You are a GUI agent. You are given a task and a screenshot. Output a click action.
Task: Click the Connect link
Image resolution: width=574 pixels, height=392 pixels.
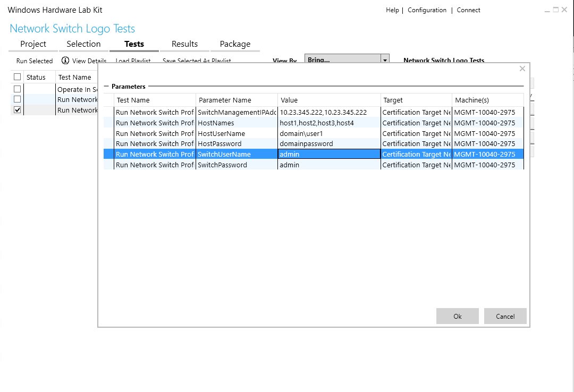coord(468,10)
